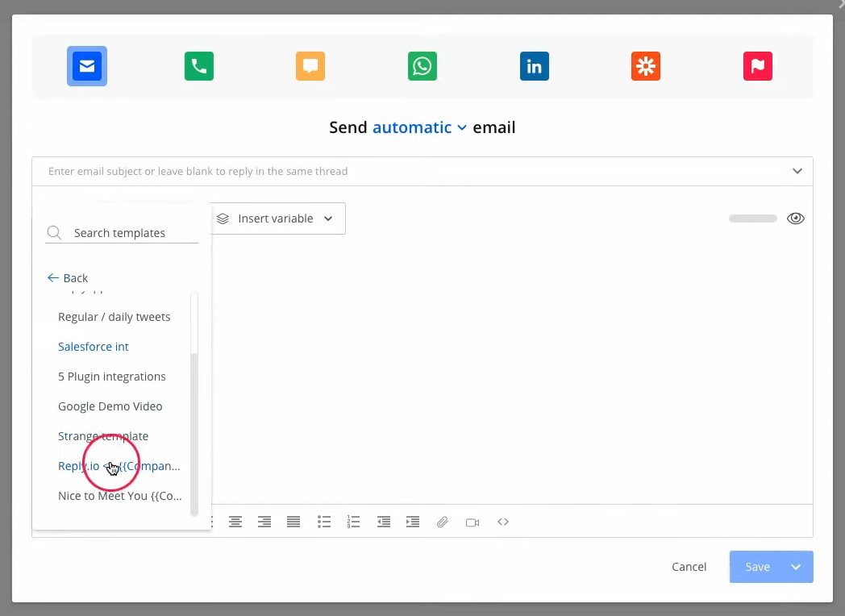Click the search magnifier icon
Image resolution: width=845 pixels, height=616 pixels.
coord(54,233)
